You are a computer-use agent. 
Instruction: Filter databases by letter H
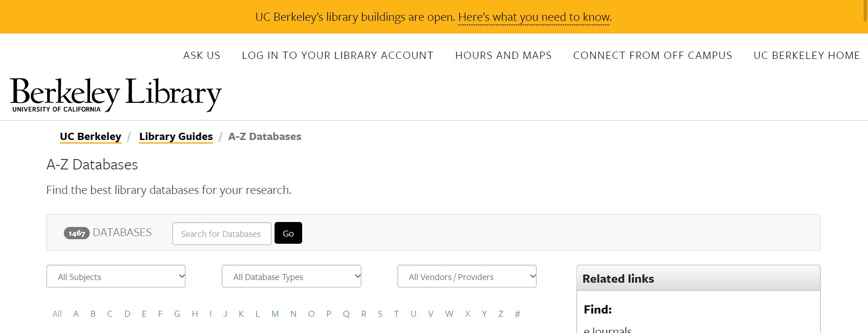coord(195,314)
